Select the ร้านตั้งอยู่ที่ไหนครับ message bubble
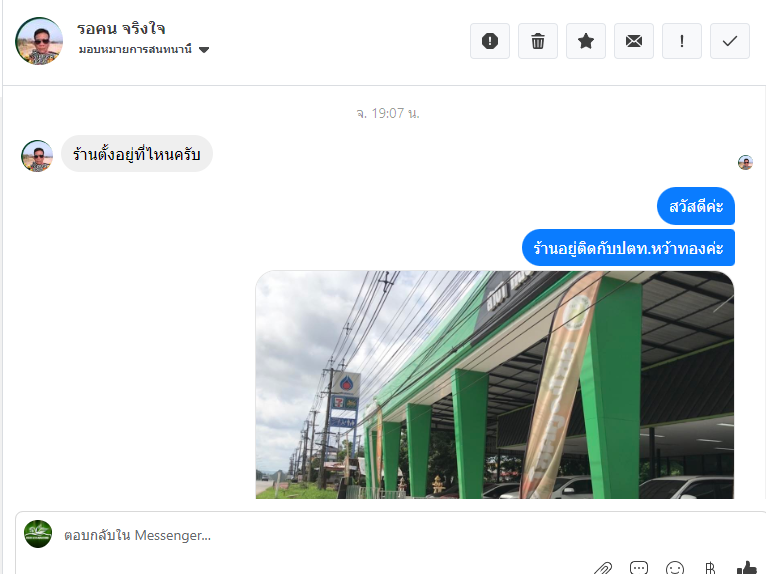The image size is (766, 574). coord(137,154)
